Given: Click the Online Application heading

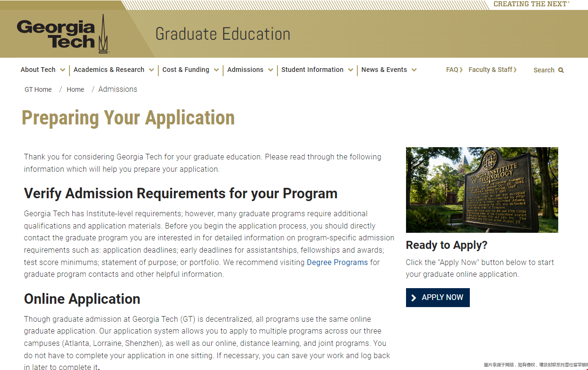Looking at the screenshot, I should point(82,299).
